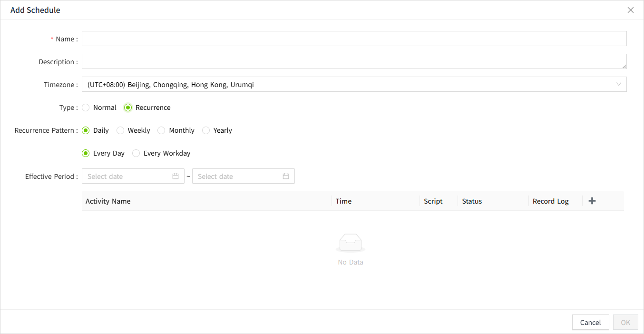
Task: Click the OK button
Action: (x=625, y=322)
